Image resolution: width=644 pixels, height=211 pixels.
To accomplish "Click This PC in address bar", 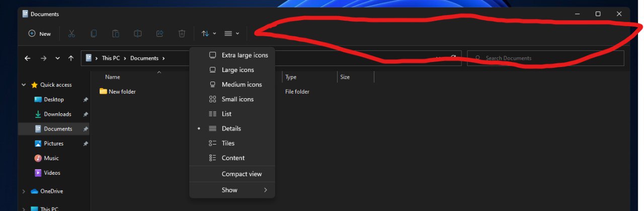I will 111,58.
